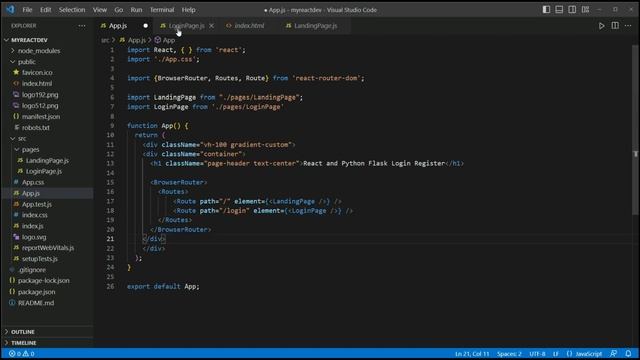Switch to the index.html tab
This screenshot has width=640, height=360.
point(249,26)
